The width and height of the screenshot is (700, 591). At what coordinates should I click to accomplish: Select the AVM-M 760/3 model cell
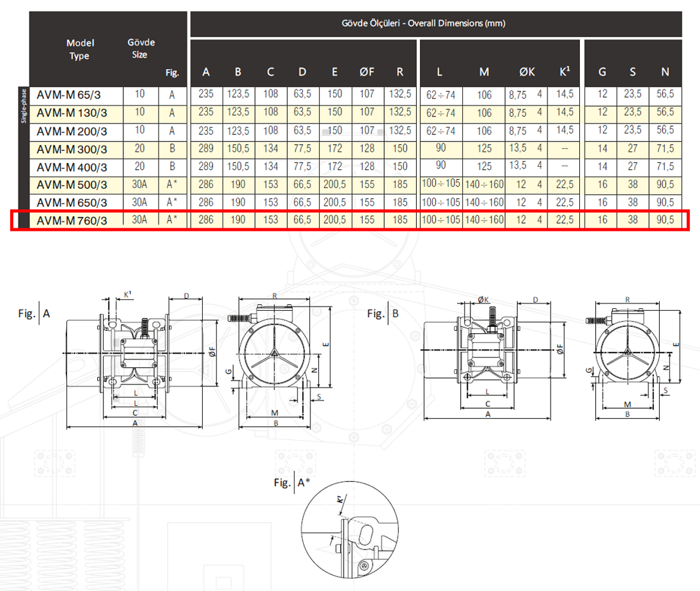point(72,221)
